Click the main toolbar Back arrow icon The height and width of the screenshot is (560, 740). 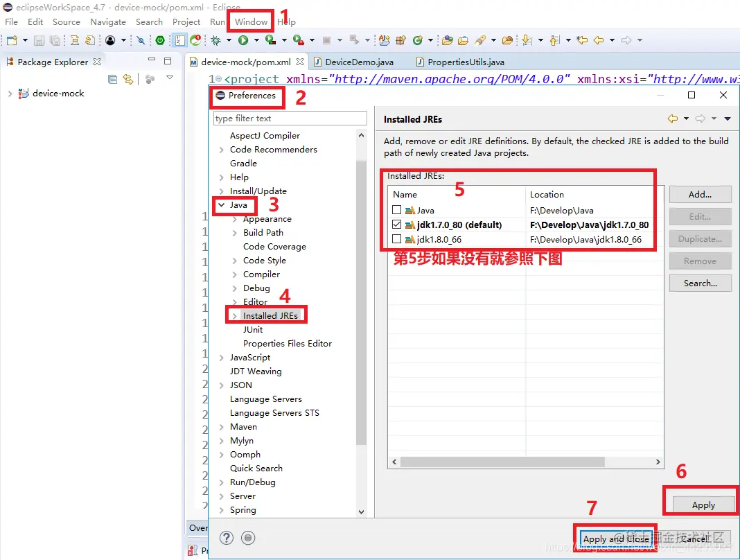coord(599,40)
